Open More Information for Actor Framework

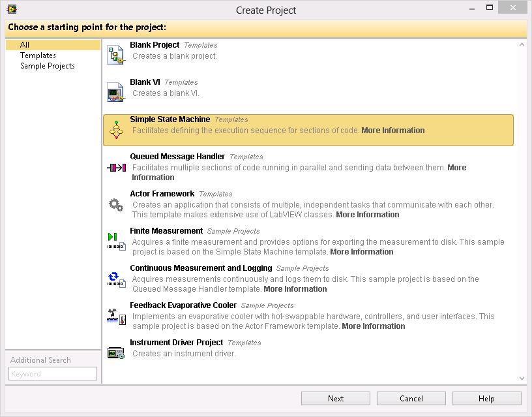click(x=368, y=215)
